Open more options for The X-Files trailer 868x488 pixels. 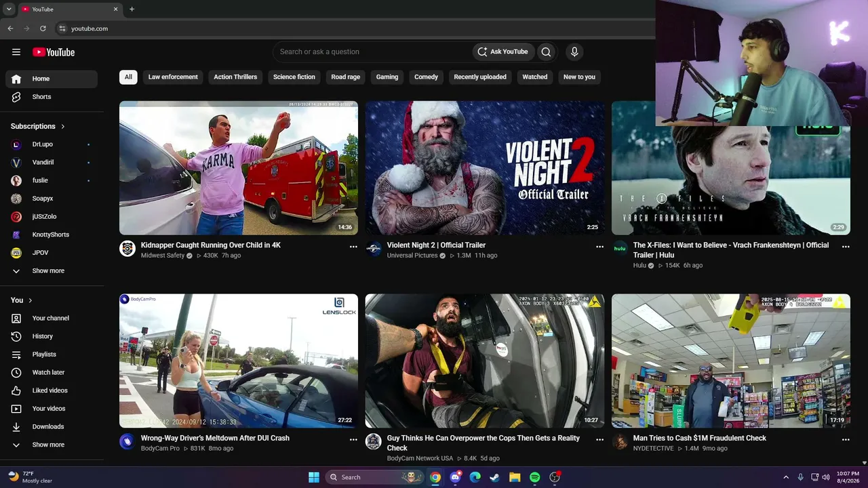click(846, 247)
